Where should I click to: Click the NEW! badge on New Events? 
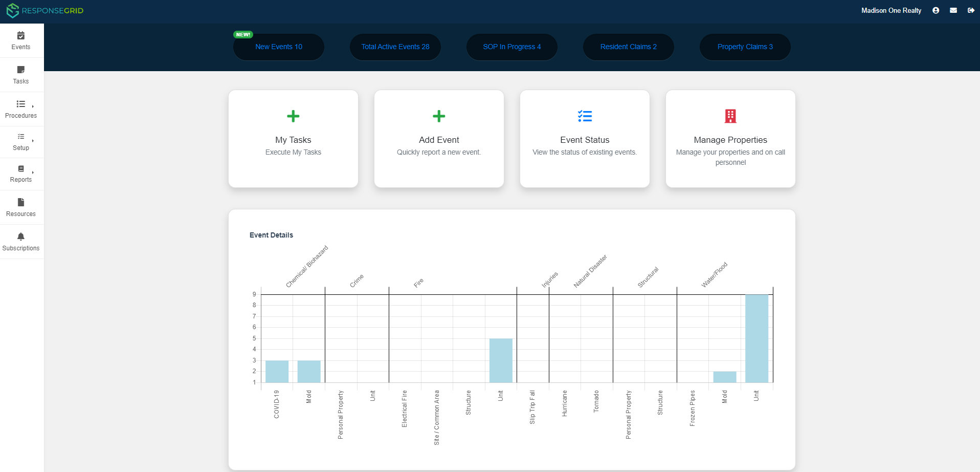(243, 35)
